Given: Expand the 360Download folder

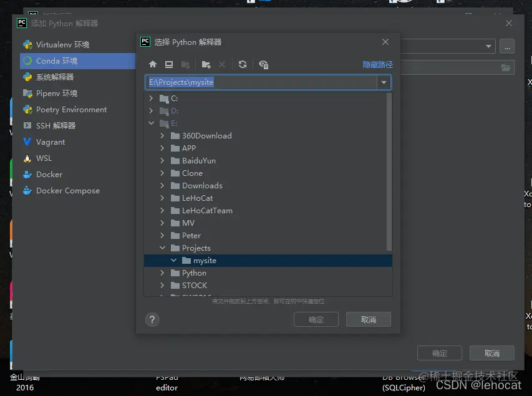Looking at the screenshot, I should (162, 136).
